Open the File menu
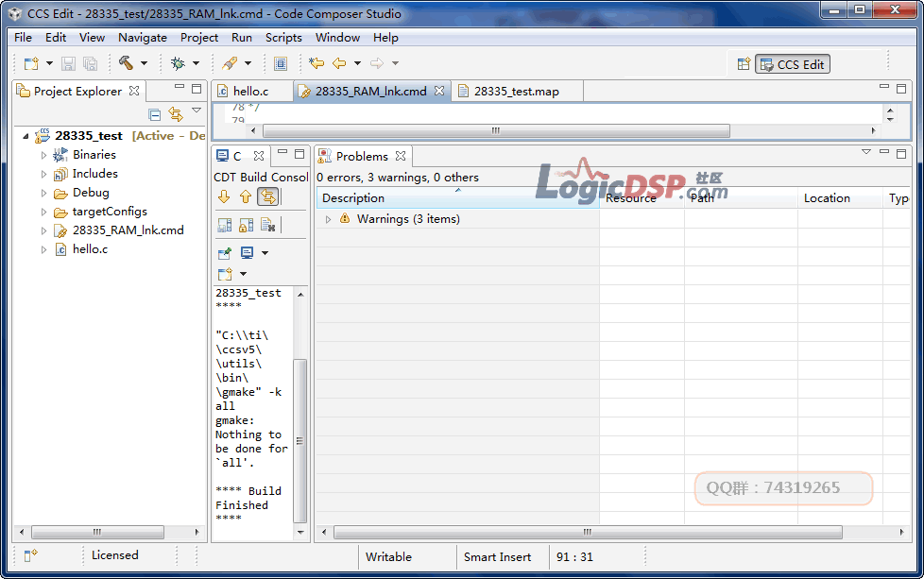This screenshot has height=579, width=924. tap(23, 37)
